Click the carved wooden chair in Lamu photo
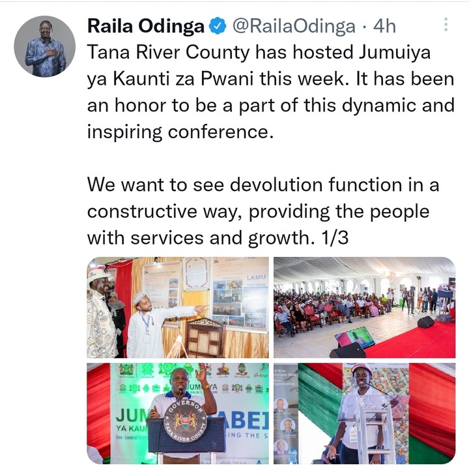Viewport: 469px width, 476px height. (x=205, y=337)
